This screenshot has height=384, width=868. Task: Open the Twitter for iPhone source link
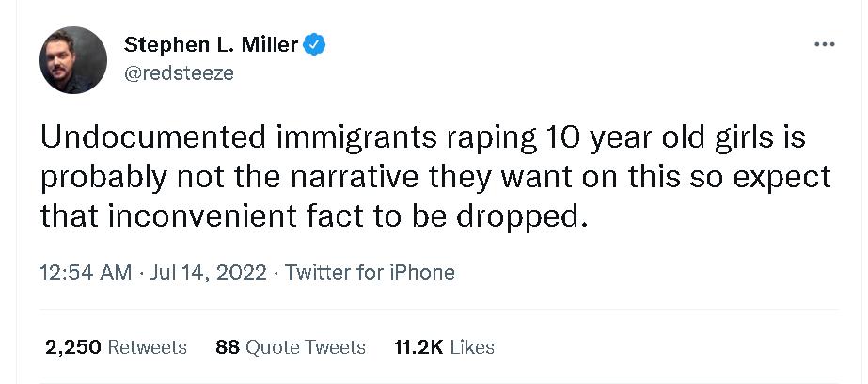coord(370,273)
